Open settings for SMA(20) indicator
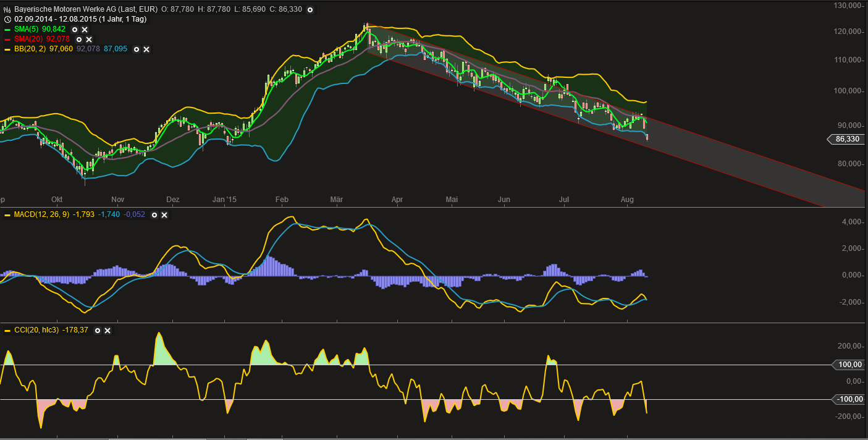Viewport: 868px width, 440px height. pyautogui.click(x=78, y=39)
